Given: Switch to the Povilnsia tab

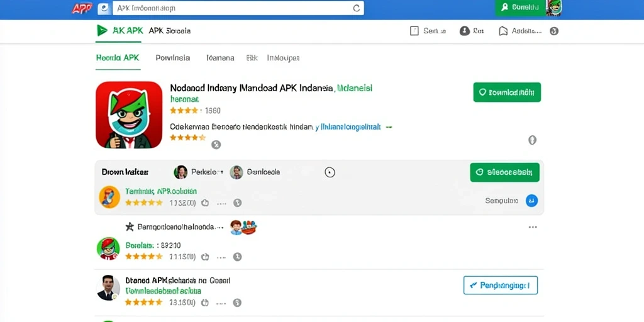Looking at the screenshot, I should coord(173,58).
